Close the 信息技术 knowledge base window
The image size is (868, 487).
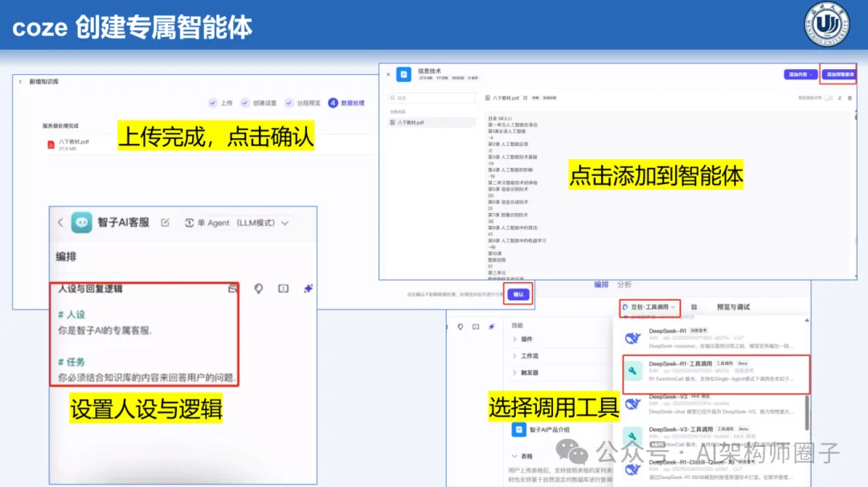pyautogui.click(x=388, y=74)
